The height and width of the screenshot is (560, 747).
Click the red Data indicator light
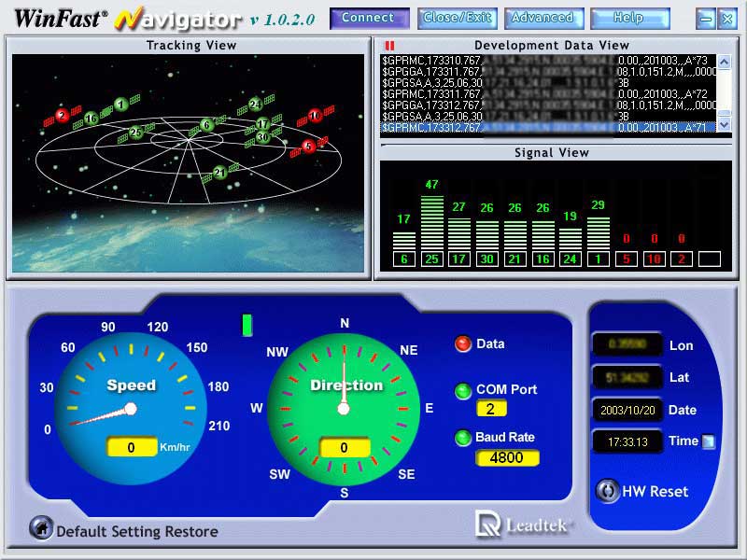463,343
